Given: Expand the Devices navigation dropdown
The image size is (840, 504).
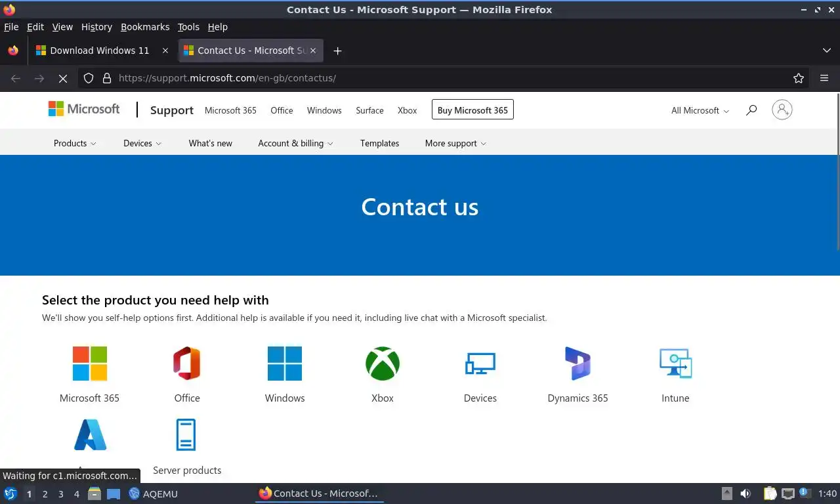Looking at the screenshot, I should click(142, 143).
